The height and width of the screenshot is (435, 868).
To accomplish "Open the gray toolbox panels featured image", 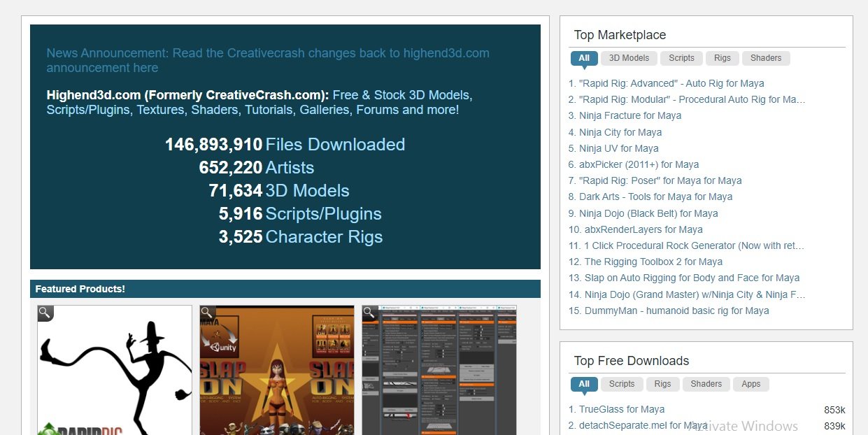I will 439,370.
